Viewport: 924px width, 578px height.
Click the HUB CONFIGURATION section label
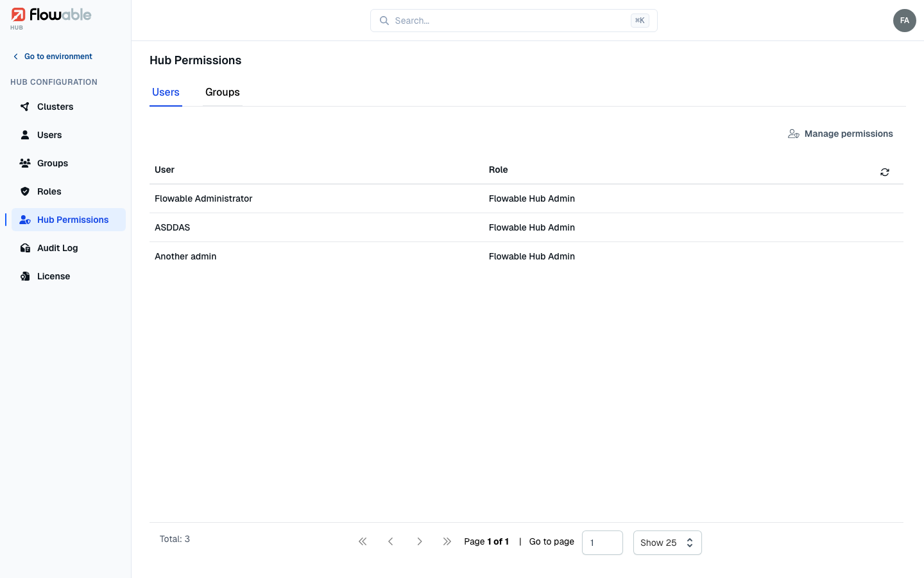pyautogui.click(x=54, y=82)
